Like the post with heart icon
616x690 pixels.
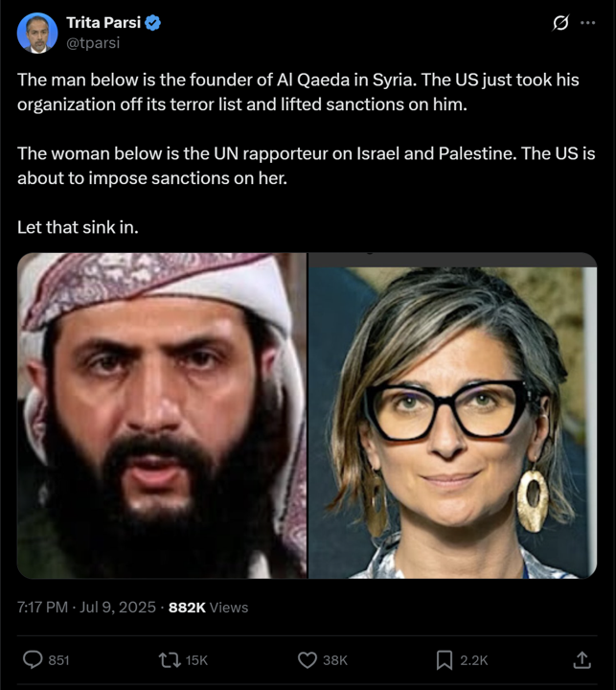308,660
